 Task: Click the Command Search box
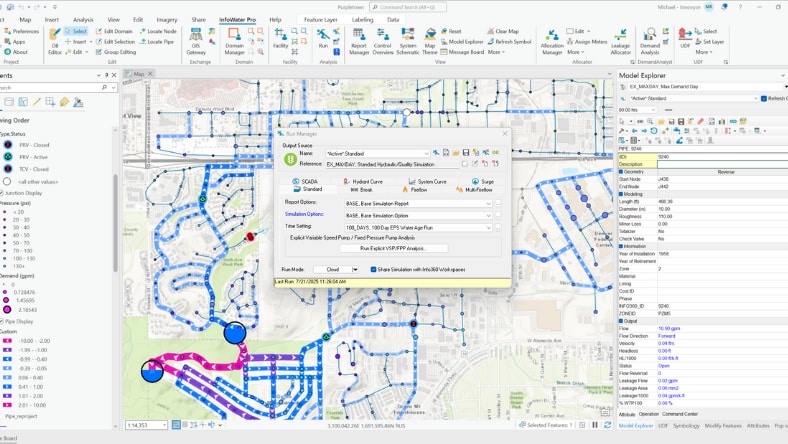click(x=408, y=7)
